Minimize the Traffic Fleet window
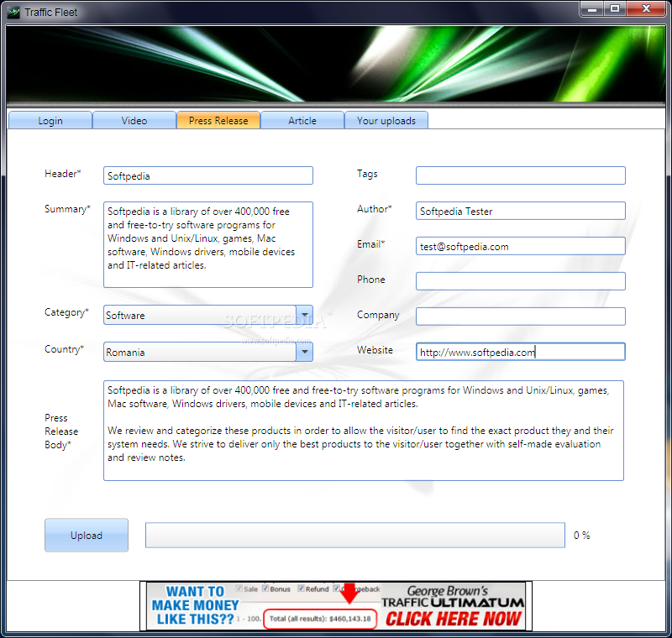The height and width of the screenshot is (638, 672). [592, 9]
